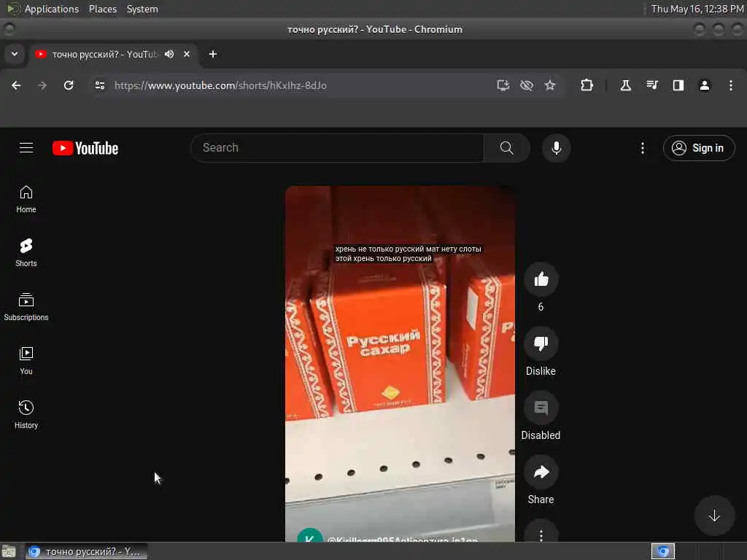The height and width of the screenshot is (560, 747).
Task: Open the window menu button in title bar
Action: tap(9, 29)
